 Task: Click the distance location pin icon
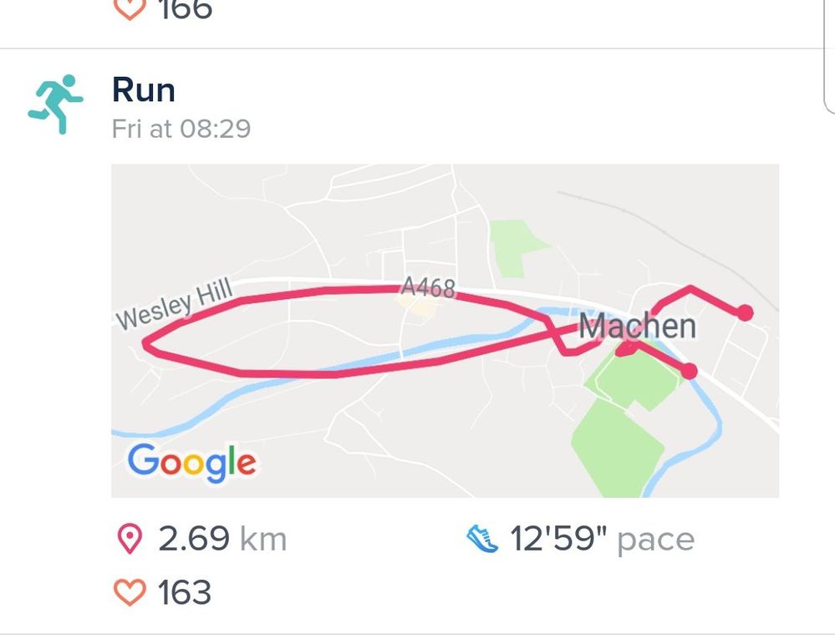point(130,540)
